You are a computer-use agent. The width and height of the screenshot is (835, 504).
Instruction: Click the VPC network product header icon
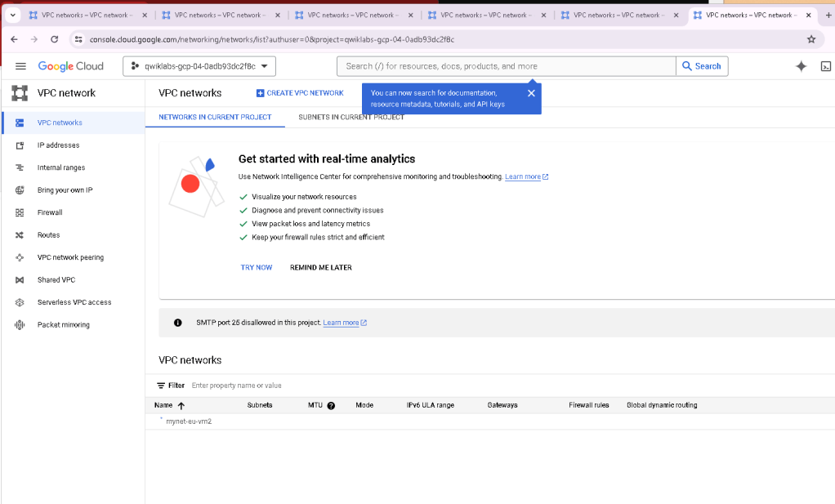(x=20, y=93)
